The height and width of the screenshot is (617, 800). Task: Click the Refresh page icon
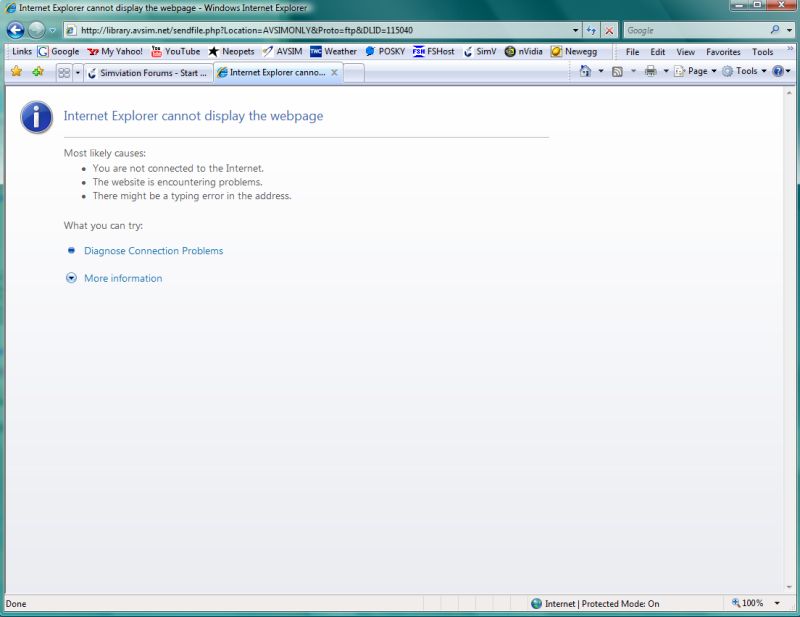pos(591,30)
